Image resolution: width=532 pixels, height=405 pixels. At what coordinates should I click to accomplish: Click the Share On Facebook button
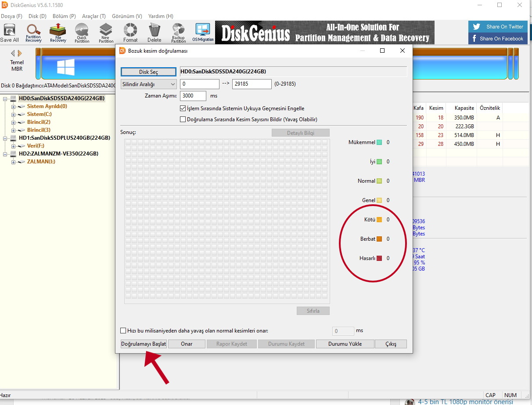click(x=498, y=39)
